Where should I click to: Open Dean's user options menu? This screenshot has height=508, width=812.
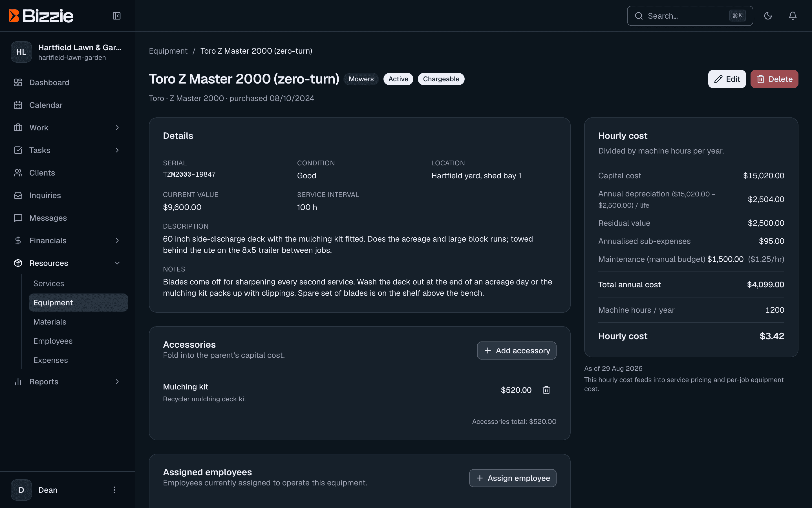coord(114,490)
